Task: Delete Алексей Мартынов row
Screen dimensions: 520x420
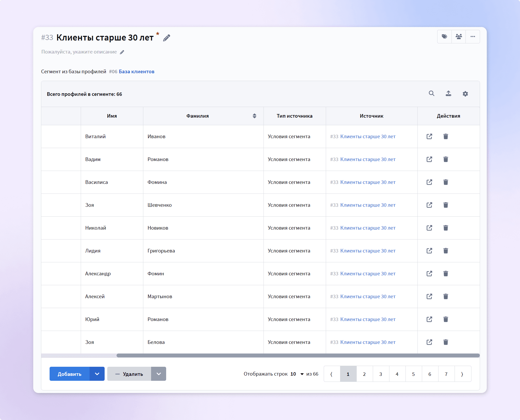Action: point(446,296)
